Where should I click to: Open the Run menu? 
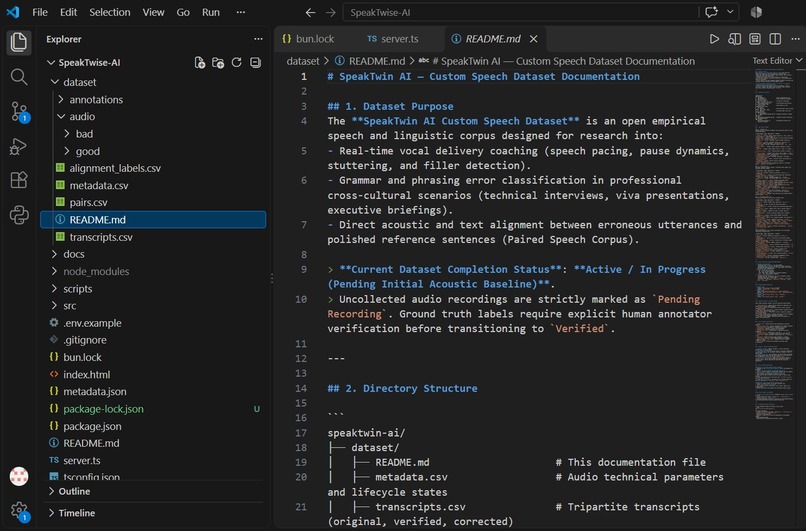coord(211,12)
